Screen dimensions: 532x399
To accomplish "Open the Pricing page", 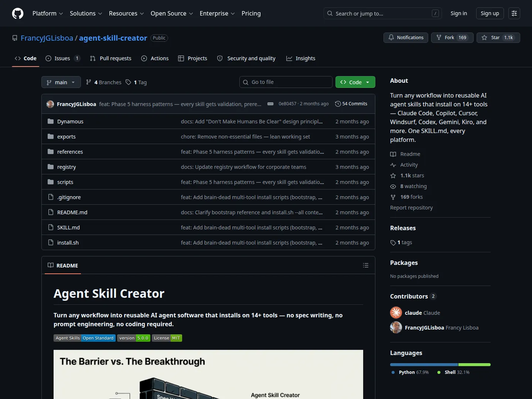I will coord(251,13).
